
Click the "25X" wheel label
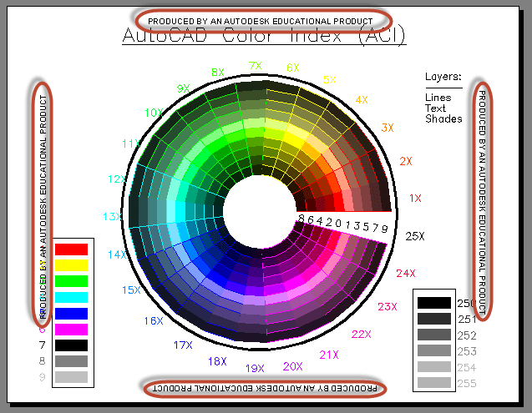[415, 236]
